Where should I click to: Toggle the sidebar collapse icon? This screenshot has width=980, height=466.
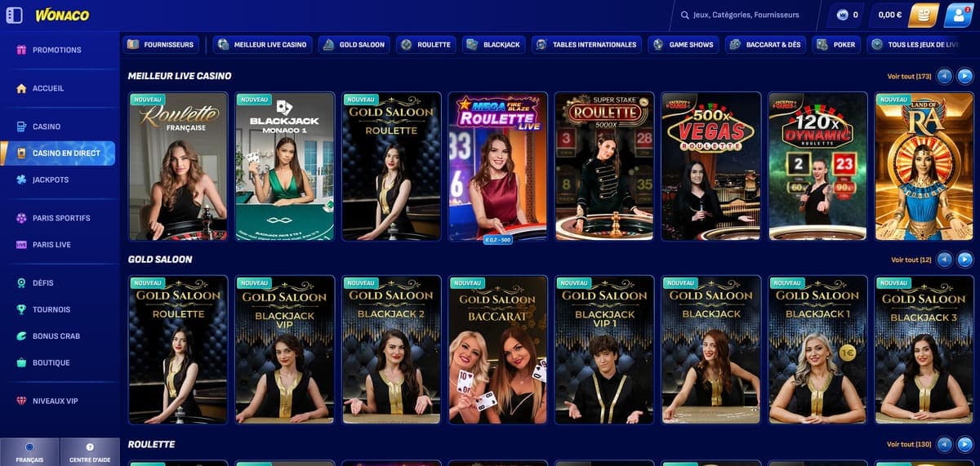(x=14, y=15)
